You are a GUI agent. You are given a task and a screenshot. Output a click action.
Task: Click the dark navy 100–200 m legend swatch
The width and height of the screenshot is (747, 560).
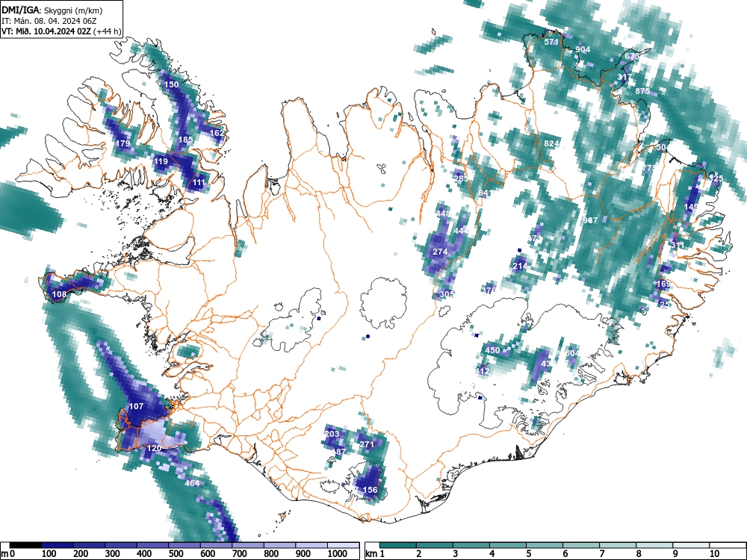coord(58,545)
